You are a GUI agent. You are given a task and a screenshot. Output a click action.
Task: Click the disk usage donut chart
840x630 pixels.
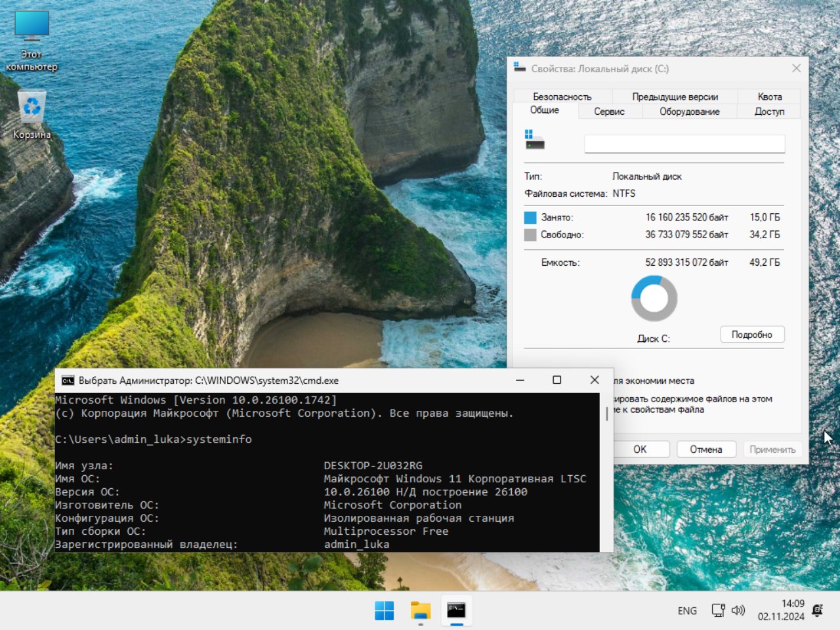[x=654, y=299]
